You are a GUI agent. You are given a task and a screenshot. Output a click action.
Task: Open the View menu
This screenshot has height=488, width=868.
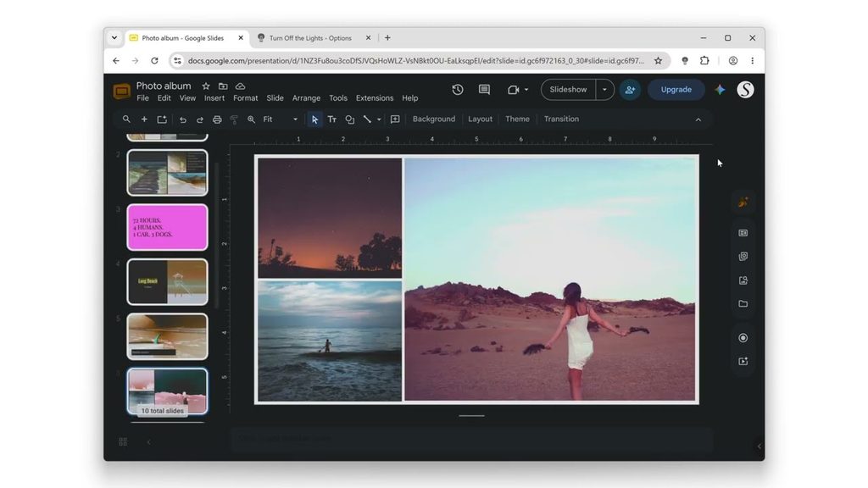point(187,98)
